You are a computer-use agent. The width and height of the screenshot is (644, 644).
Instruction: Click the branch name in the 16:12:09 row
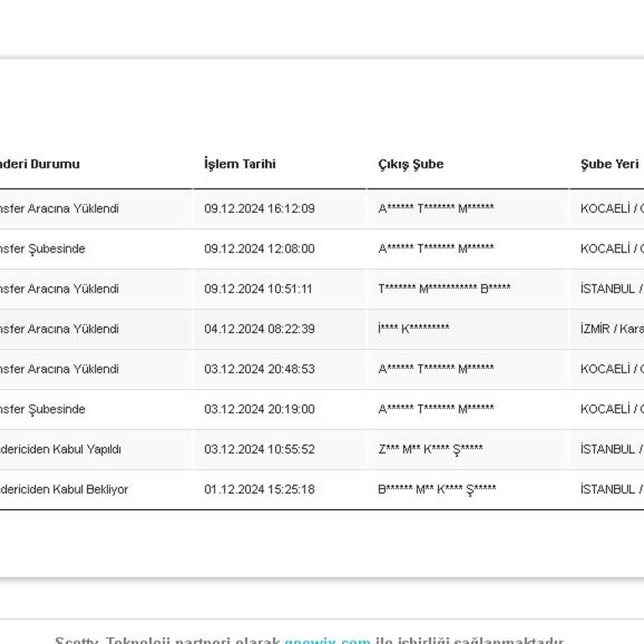pos(436,209)
